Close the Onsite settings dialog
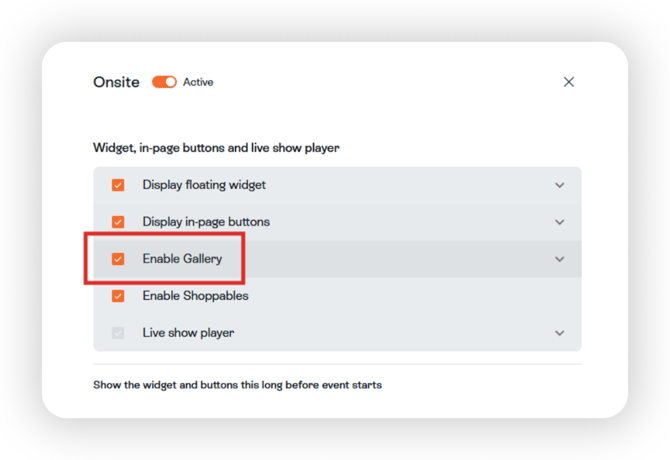 coord(569,82)
